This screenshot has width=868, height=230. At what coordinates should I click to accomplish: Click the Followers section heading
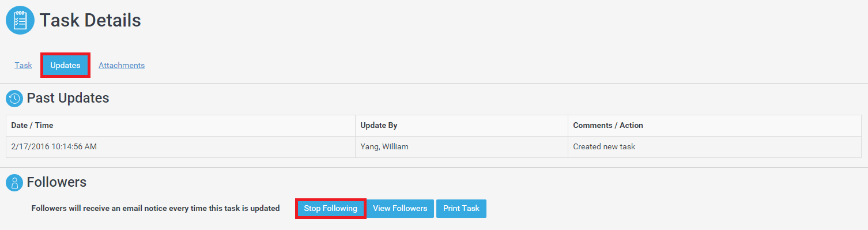click(56, 182)
